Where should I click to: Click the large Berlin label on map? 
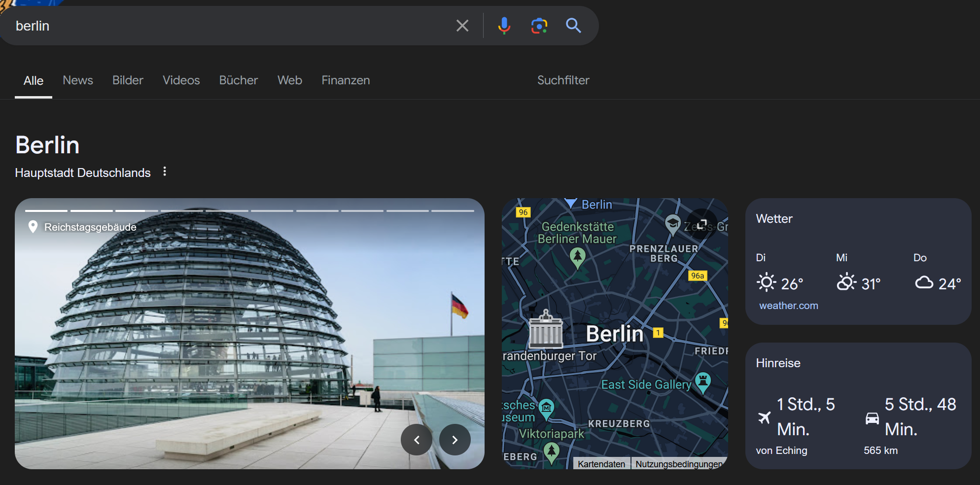coord(614,334)
